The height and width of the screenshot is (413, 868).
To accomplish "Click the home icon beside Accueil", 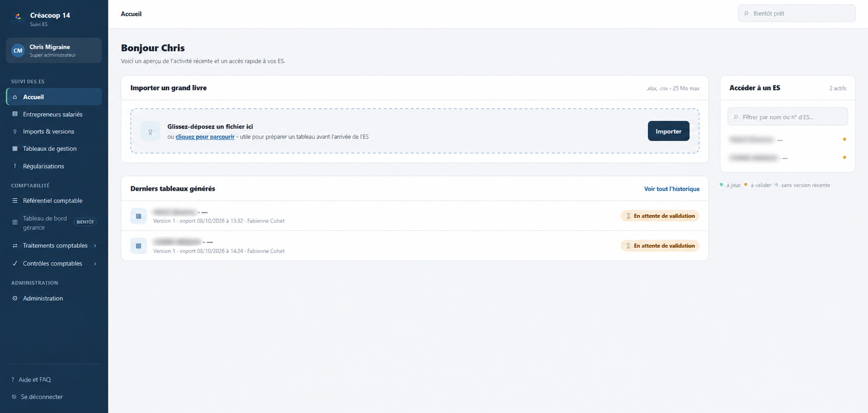I will click(x=15, y=97).
